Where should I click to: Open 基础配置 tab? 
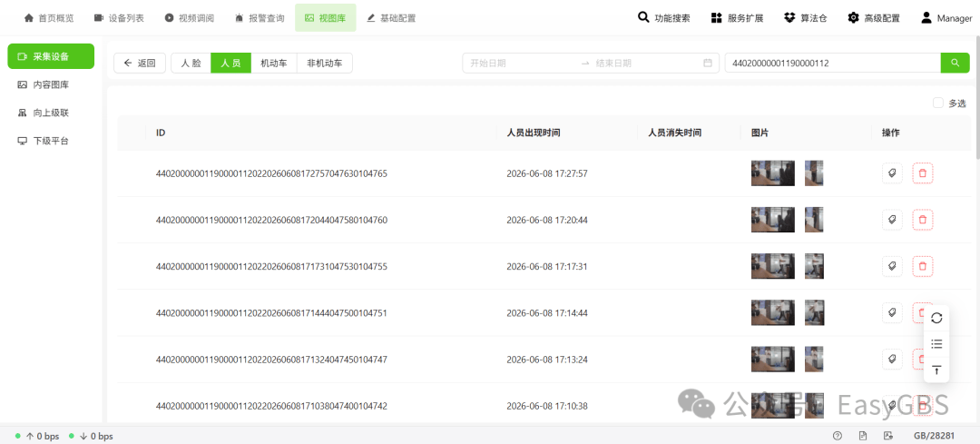[x=391, y=18]
